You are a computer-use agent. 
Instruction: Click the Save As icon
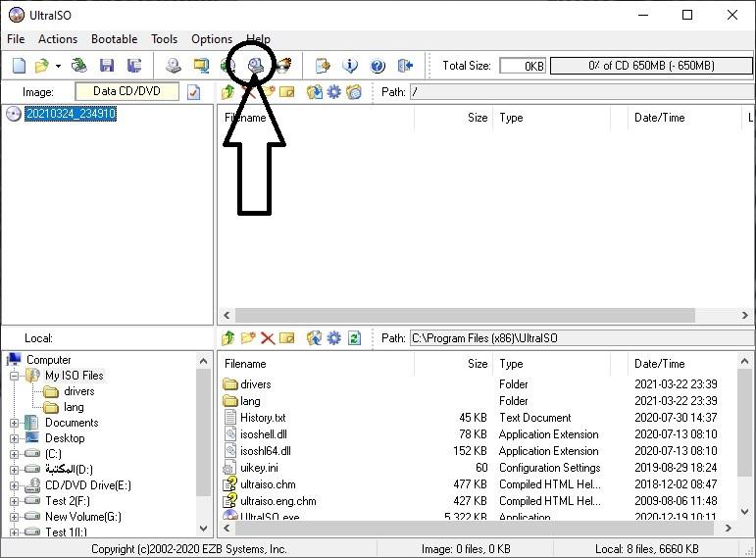[x=134, y=65]
